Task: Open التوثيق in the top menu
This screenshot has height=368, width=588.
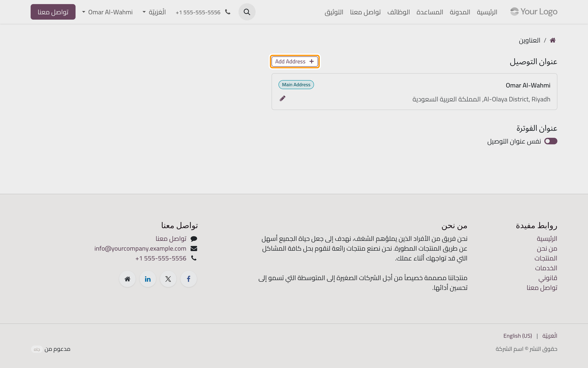Action: 334,12
